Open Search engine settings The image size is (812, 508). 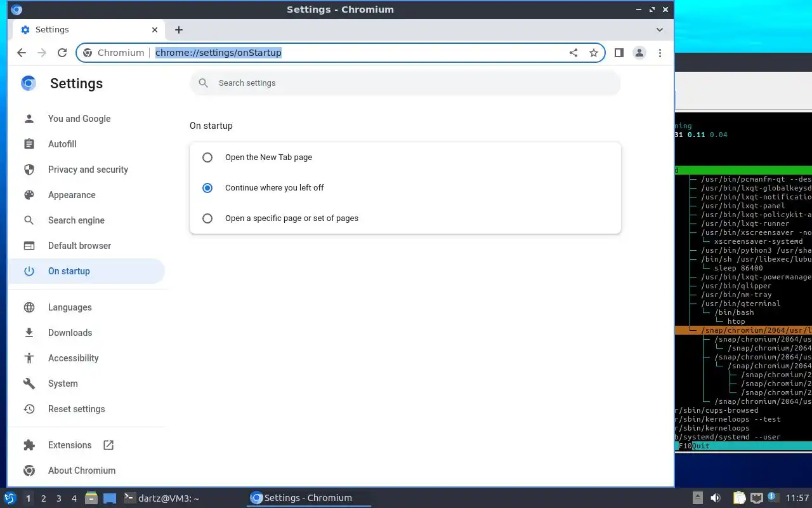[86, 220]
